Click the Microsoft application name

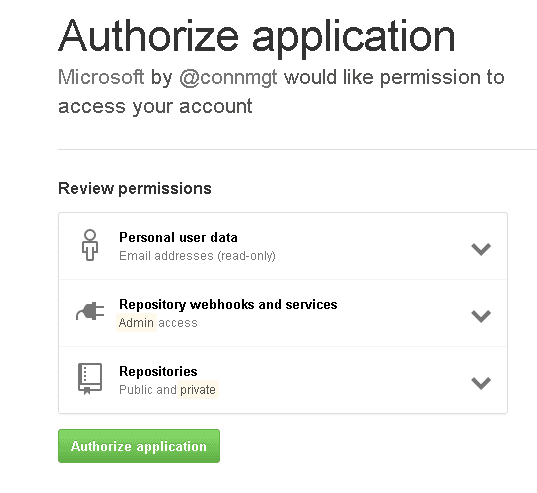101,77
